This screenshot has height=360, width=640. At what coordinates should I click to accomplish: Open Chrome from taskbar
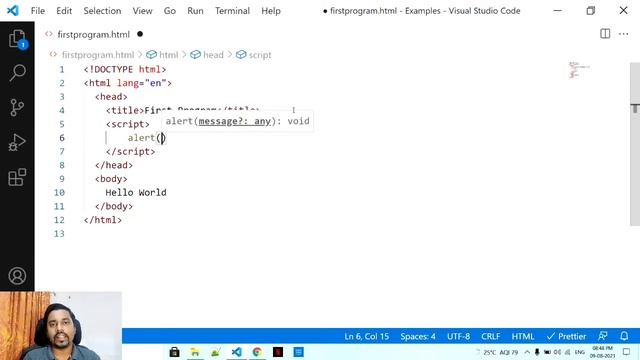click(257, 352)
